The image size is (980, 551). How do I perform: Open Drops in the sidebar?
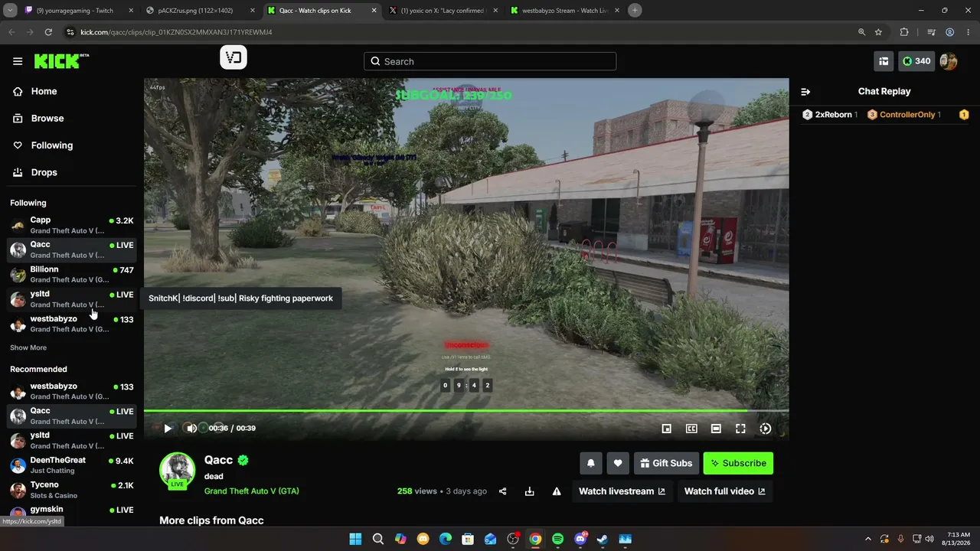point(44,172)
